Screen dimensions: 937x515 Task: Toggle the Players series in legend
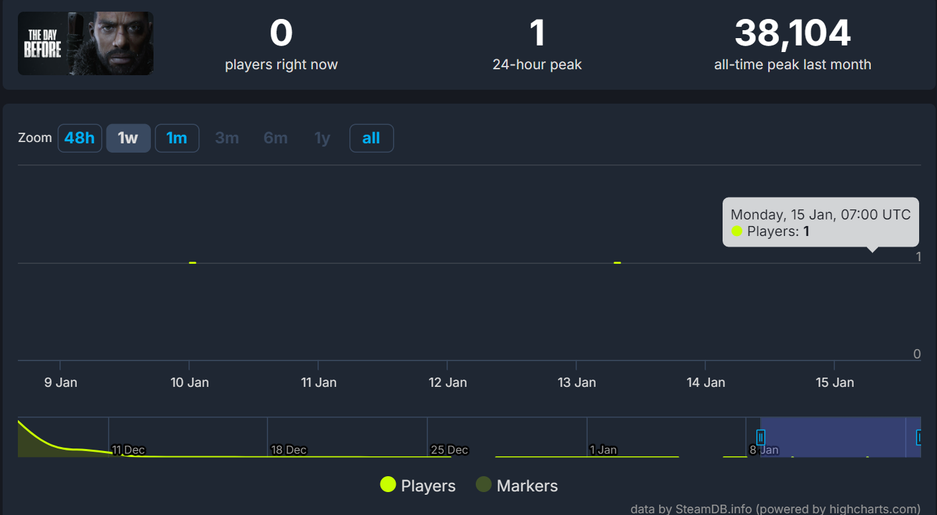point(428,486)
